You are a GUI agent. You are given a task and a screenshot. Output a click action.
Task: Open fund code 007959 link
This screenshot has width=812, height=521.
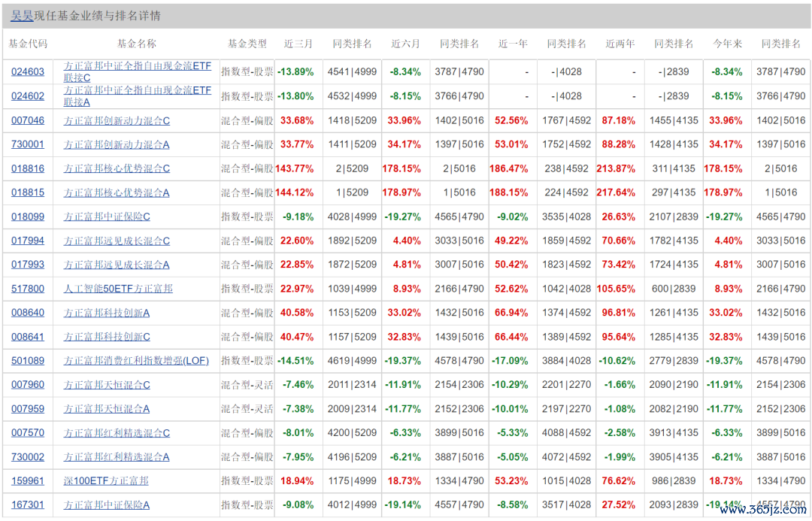click(28, 409)
